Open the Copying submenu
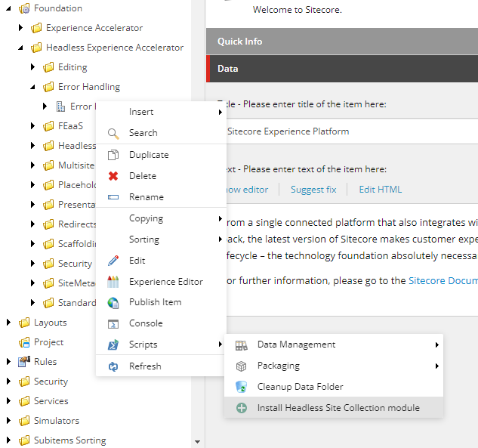 coord(161,218)
